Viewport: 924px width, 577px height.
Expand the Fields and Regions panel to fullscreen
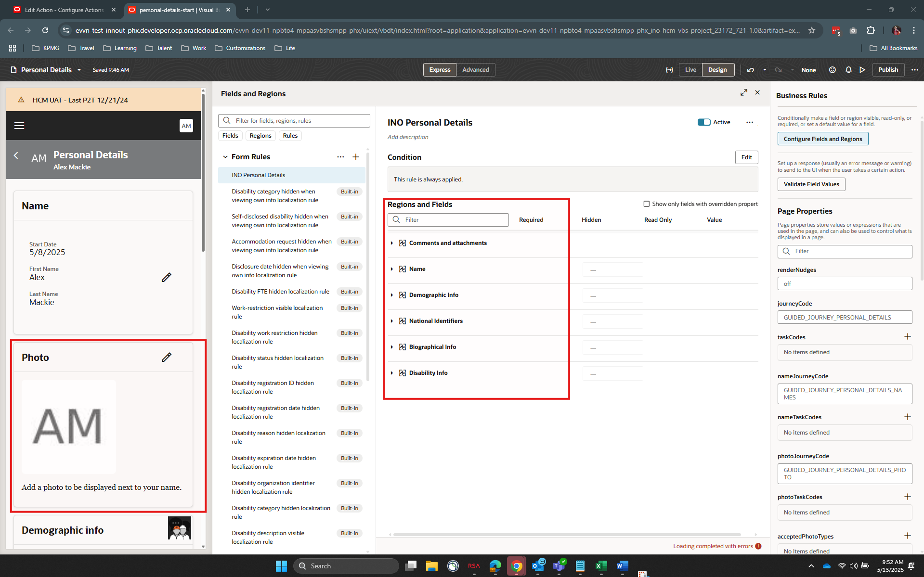(x=744, y=92)
